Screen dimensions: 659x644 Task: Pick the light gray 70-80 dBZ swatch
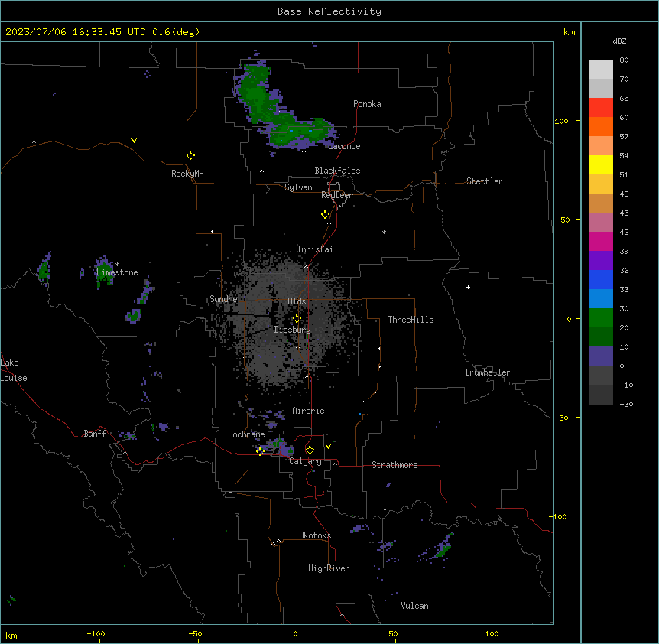coord(601,70)
